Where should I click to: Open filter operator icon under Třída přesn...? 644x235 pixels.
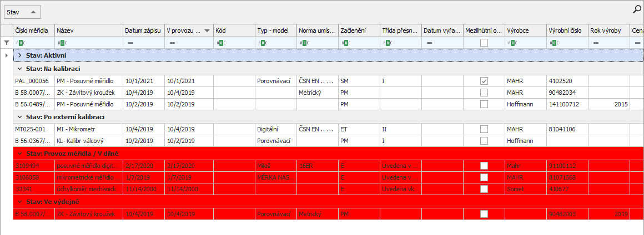tap(387, 43)
